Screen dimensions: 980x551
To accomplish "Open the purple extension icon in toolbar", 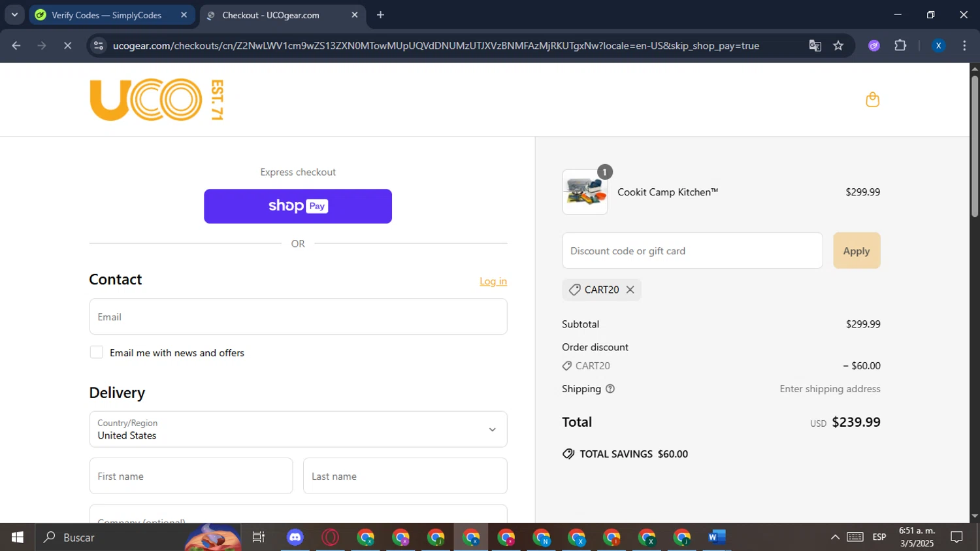I will [x=874, y=46].
